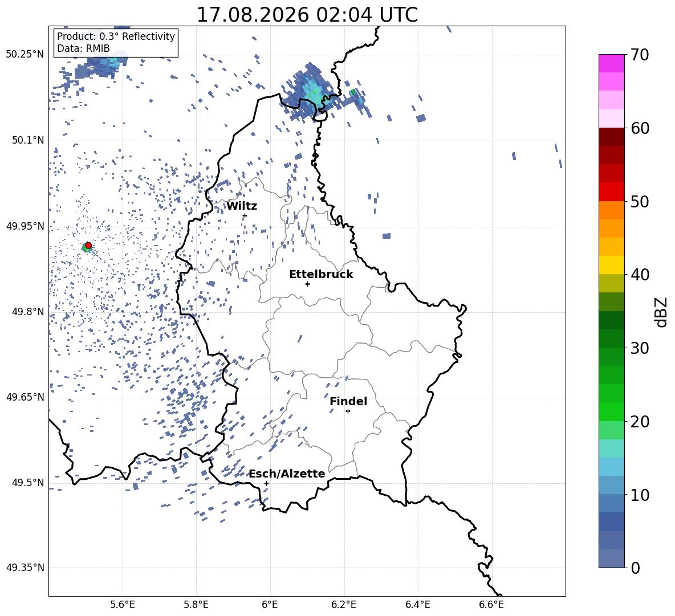675x616 pixels.
Task: Click the Findel station cross marker
Action: coord(348,411)
